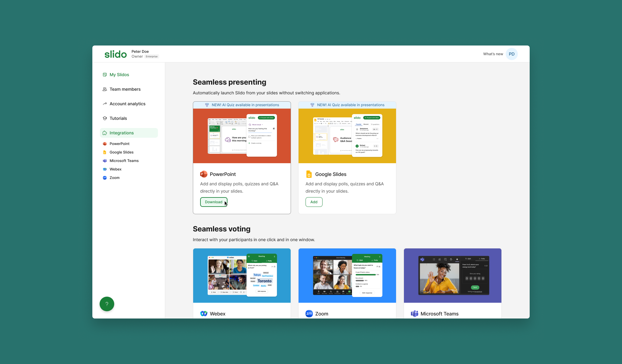Click the PowerPoint icon in sidebar
The width and height of the screenshot is (622, 364).
pyautogui.click(x=105, y=144)
